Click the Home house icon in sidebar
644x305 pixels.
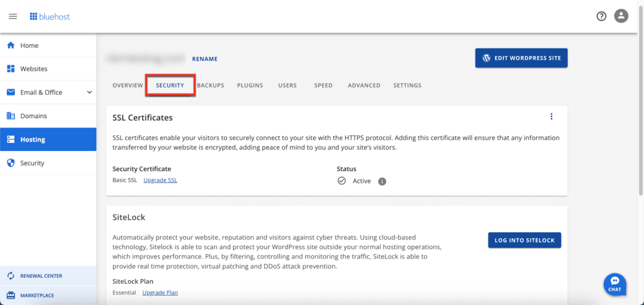pyautogui.click(x=11, y=45)
